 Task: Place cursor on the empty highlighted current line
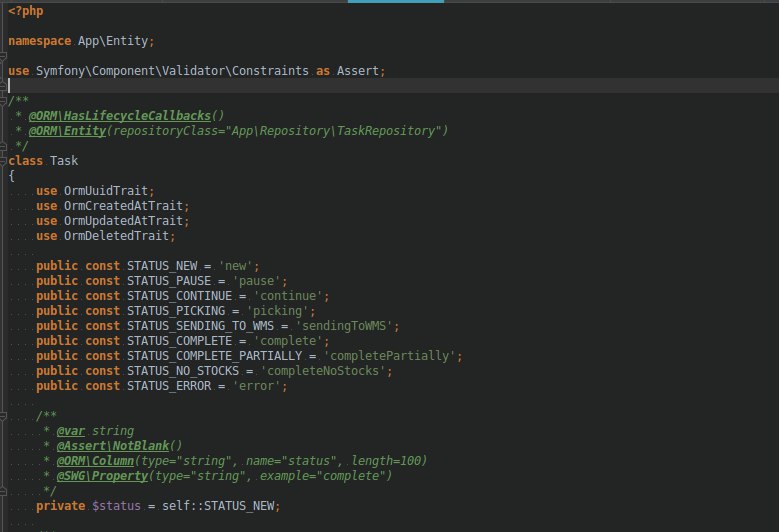click(x=390, y=85)
